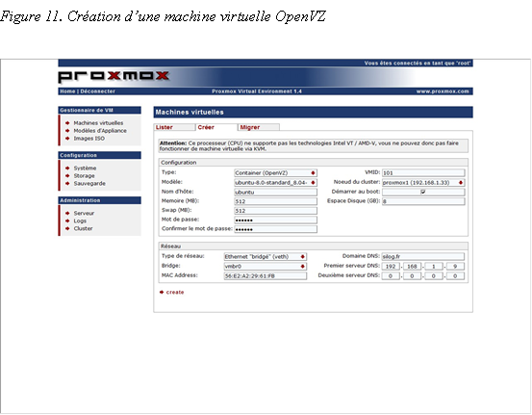The image size is (532, 415).
Task: Open the Type de réseau dropdown
Action: (x=265, y=257)
